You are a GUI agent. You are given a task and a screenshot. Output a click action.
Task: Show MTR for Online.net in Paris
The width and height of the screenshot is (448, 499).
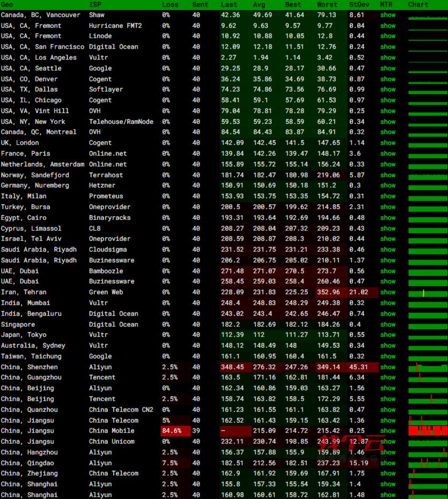[x=388, y=154]
